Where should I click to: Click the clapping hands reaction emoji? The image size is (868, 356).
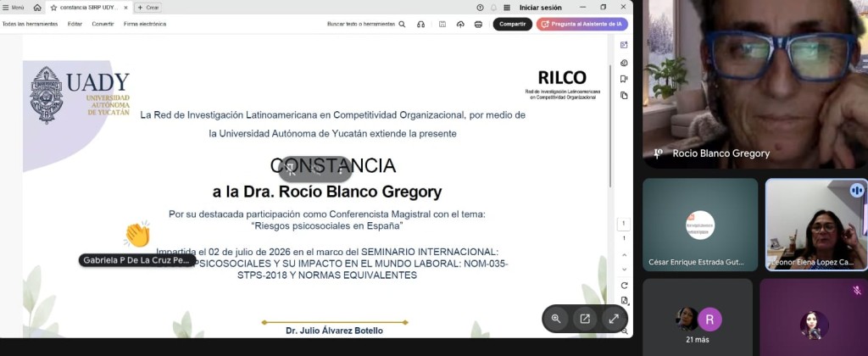coord(137,234)
